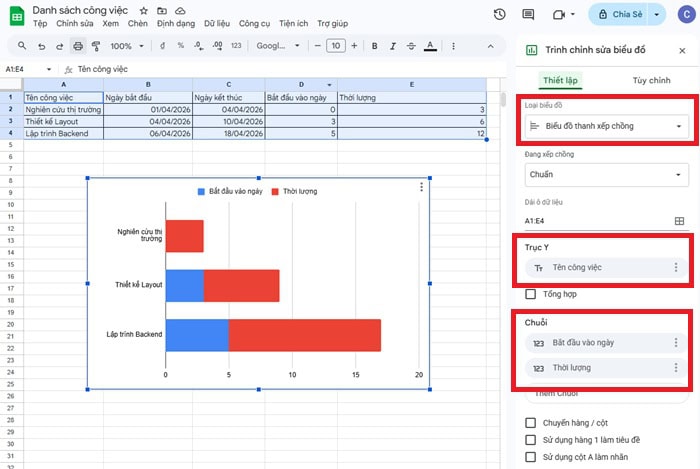Viewport: 700px width, 469px height.
Task: Toggle italic formatting
Action: point(393,46)
